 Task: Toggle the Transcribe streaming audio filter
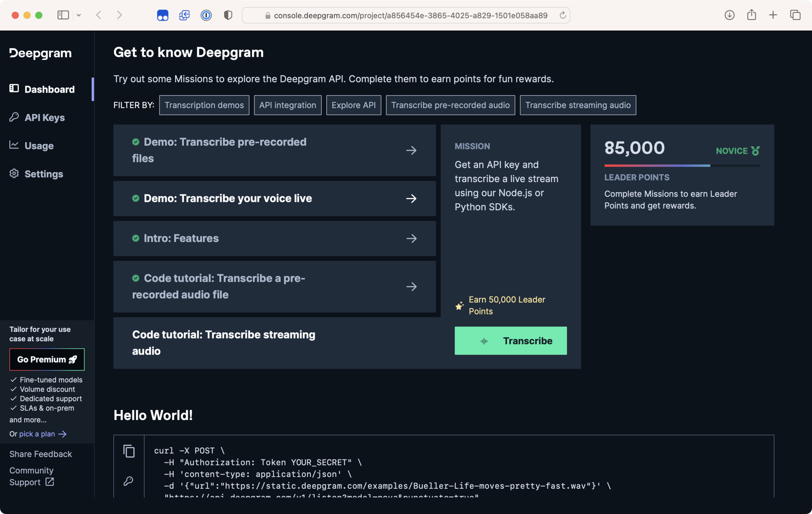click(x=577, y=105)
